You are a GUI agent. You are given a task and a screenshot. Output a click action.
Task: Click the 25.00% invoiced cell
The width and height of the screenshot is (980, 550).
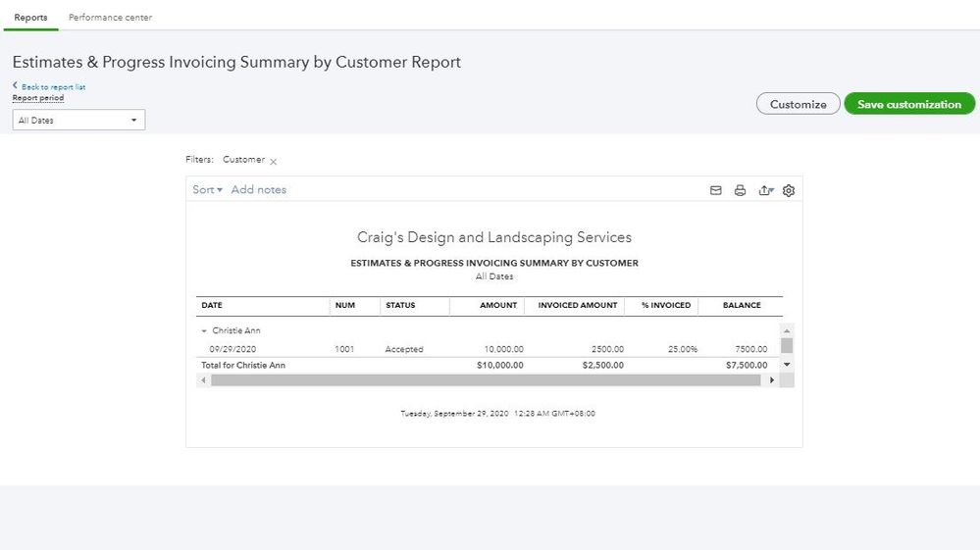point(683,349)
